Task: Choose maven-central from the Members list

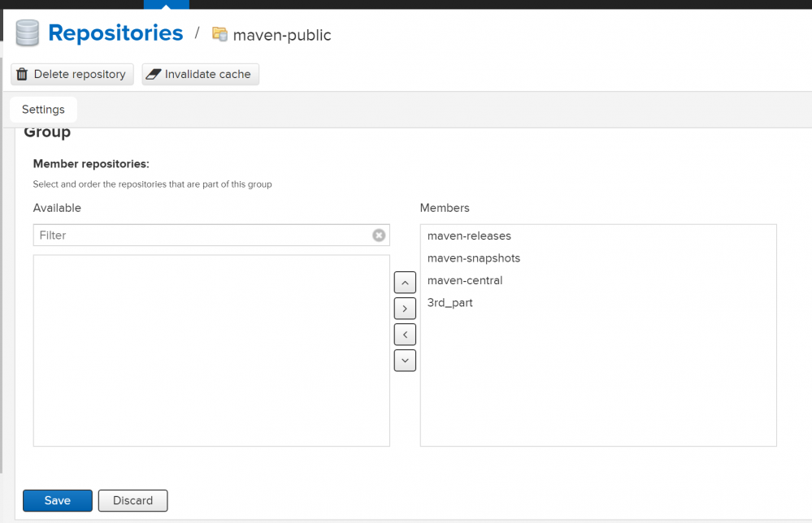Action: coord(465,280)
